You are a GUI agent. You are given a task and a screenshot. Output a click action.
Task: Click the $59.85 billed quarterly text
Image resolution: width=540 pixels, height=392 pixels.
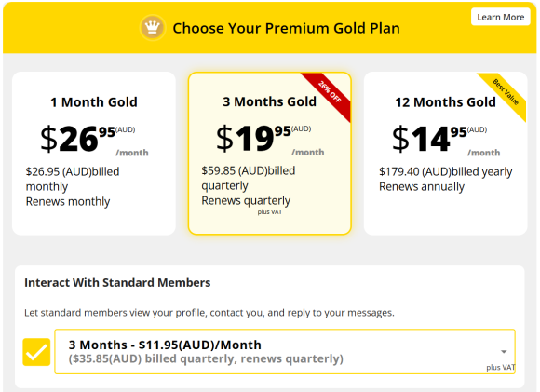pos(249,178)
